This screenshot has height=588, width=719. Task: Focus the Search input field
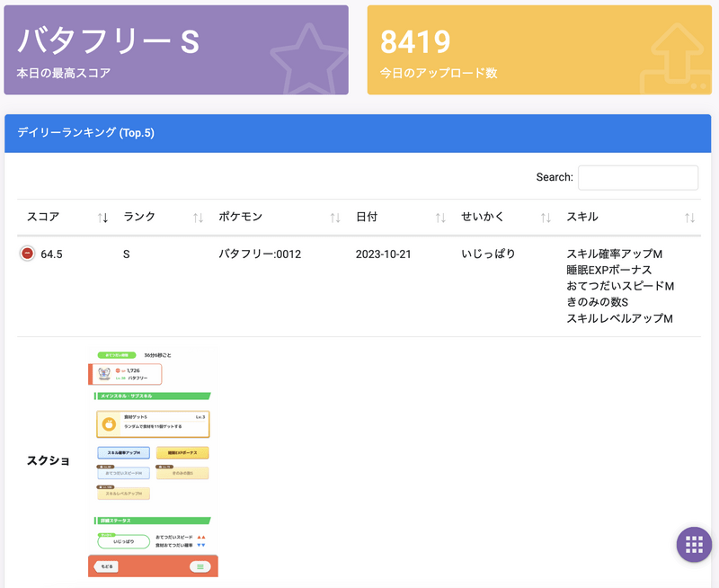click(x=637, y=177)
